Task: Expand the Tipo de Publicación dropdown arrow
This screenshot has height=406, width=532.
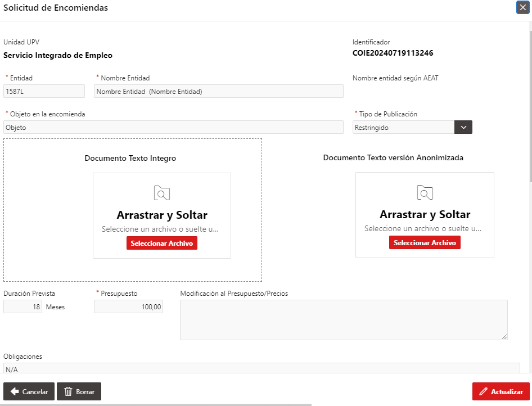Action: (463, 127)
